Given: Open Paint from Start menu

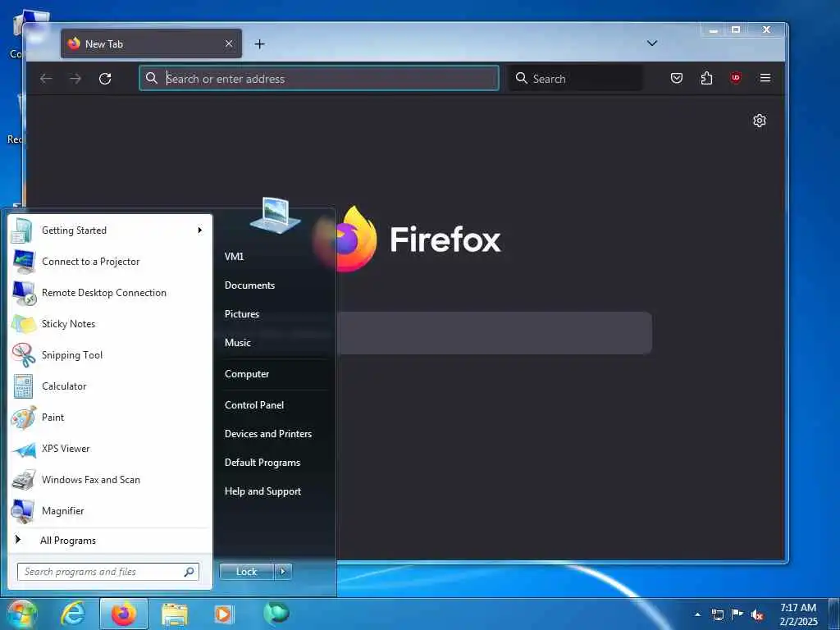Looking at the screenshot, I should pyautogui.click(x=110, y=418).
